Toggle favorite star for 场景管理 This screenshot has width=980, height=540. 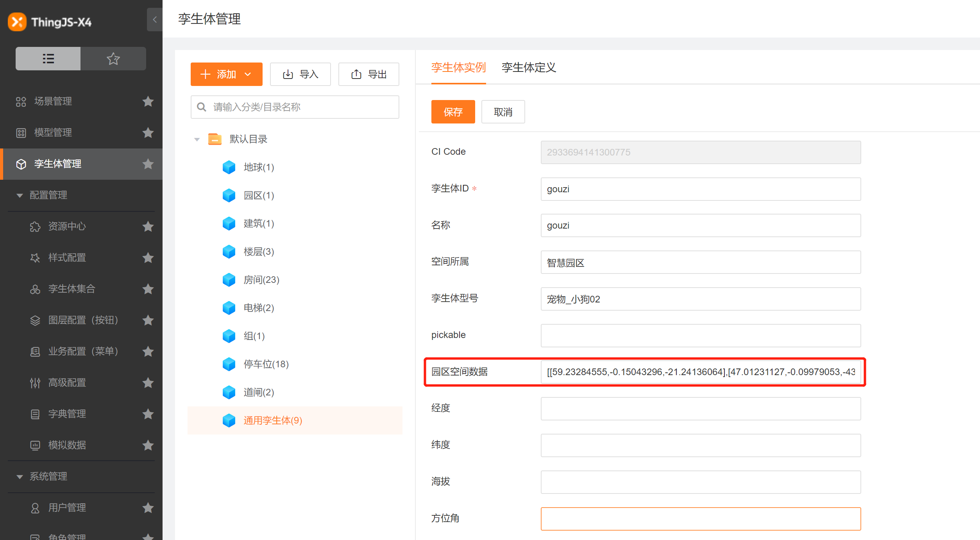148,101
